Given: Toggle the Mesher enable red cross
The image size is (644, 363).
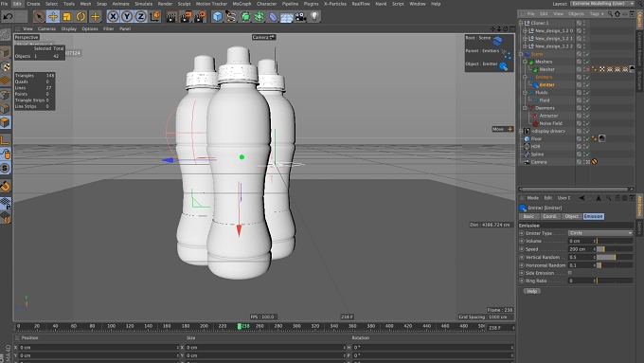Looking at the screenshot, I should tap(588, 69).
